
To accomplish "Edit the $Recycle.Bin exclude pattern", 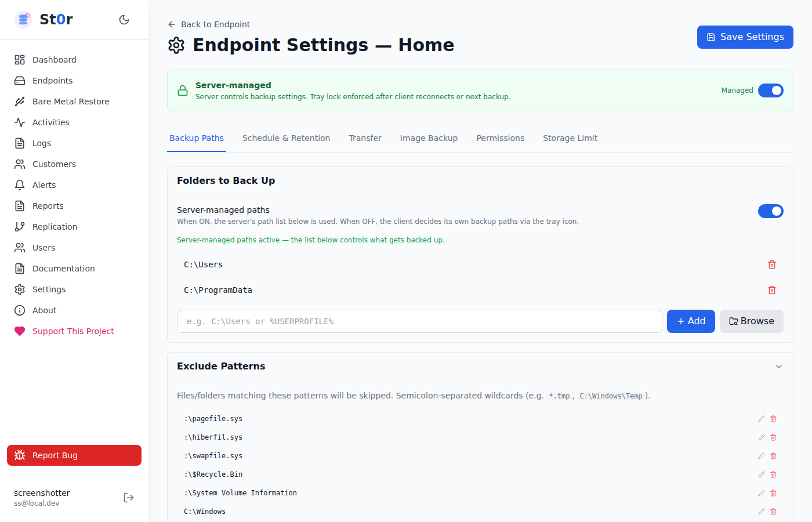I will [x=762, y=474].
